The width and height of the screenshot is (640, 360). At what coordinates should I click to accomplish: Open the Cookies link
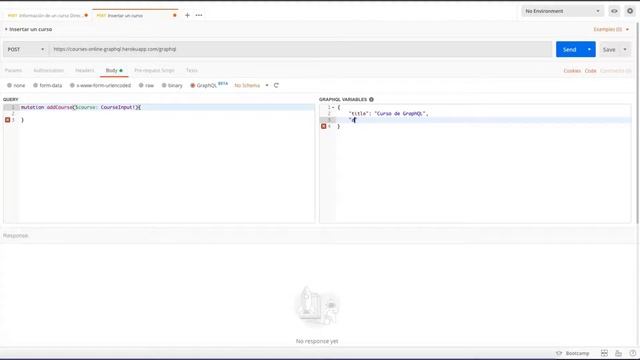pyautogui.click(x=572, y=71)
